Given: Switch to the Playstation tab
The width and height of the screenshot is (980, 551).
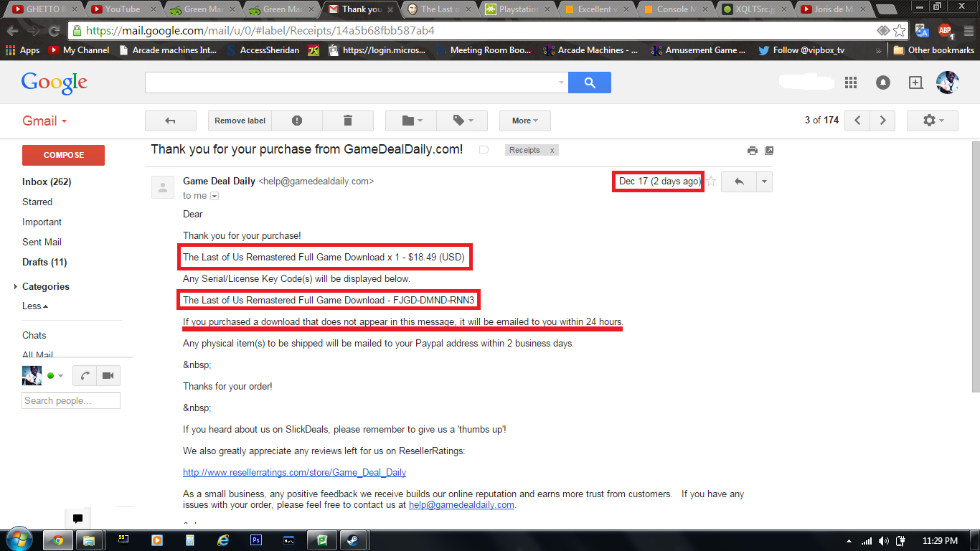Looking at the screenshot, I should pos(517,9).
